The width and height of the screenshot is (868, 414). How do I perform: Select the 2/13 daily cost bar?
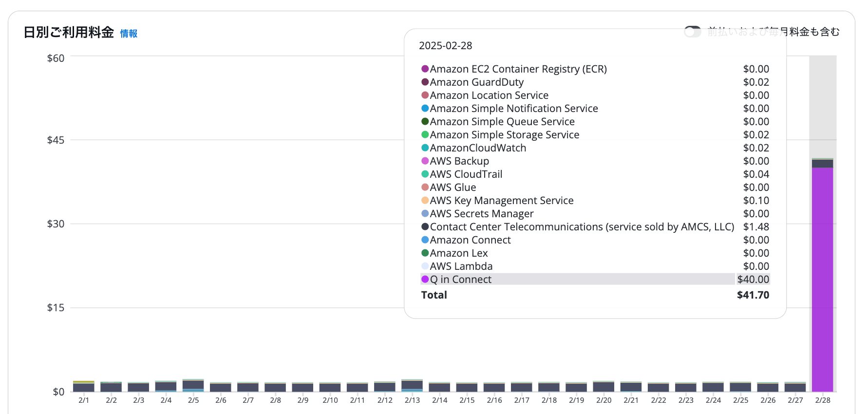tap(412, 385)
